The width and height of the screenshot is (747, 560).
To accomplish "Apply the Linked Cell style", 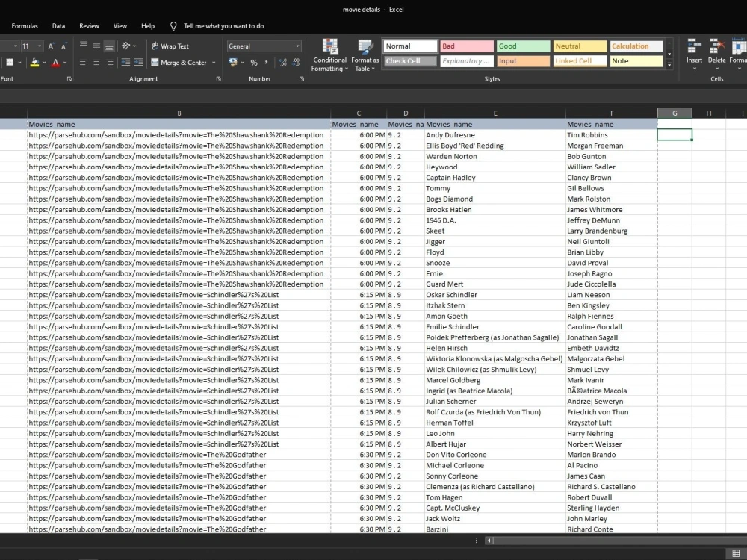I will pos(580,61).
